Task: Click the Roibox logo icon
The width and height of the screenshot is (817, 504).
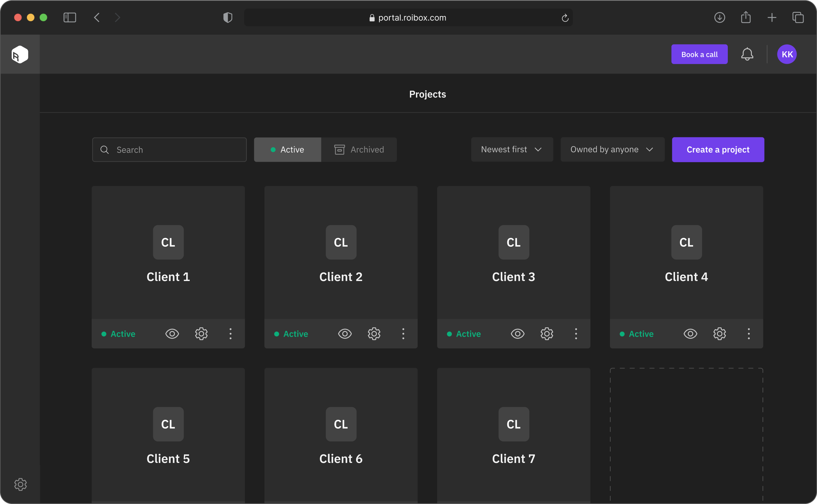Action: [20, 55]
